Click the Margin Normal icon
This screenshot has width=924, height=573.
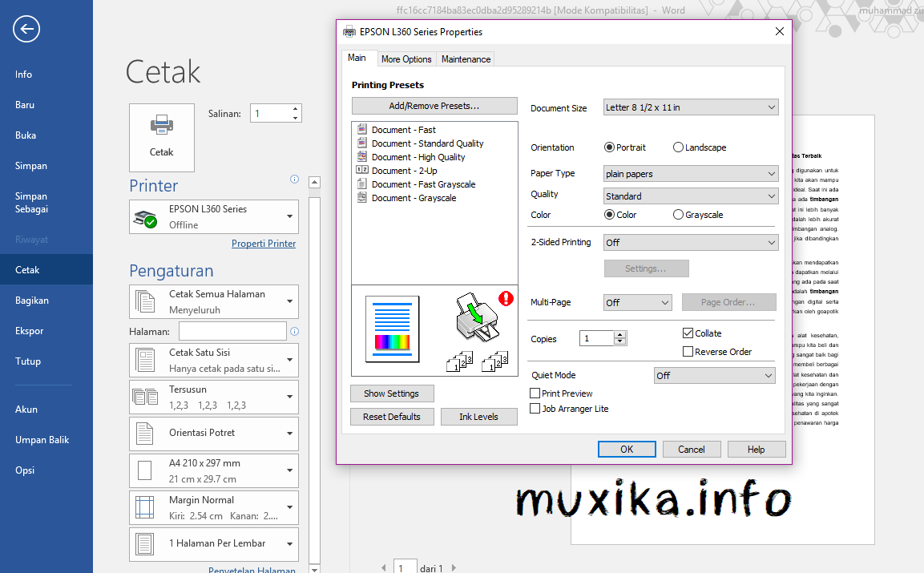click(145, 507)
